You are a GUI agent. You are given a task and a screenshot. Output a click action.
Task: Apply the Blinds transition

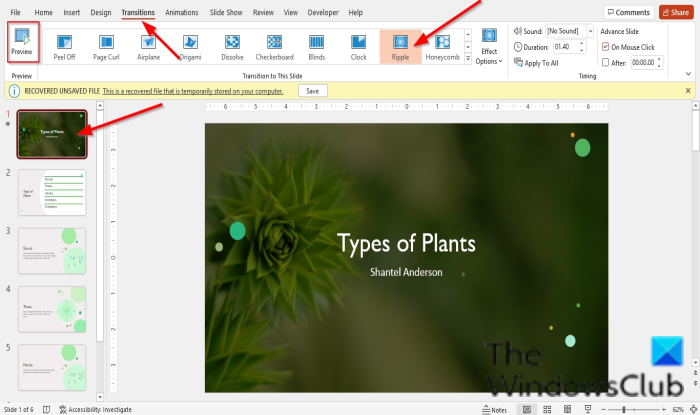coord(316,48)
